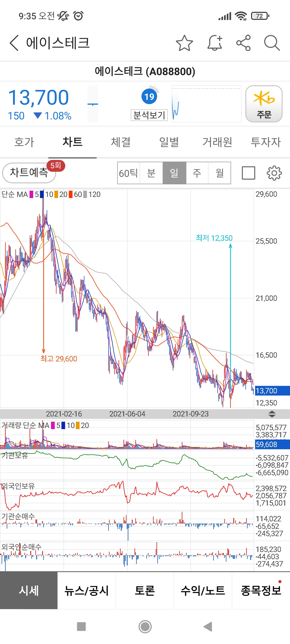The height and width of the screenshot is (644, 290).
Task: Switch to 일별 tab
Action: pos(169,142)
